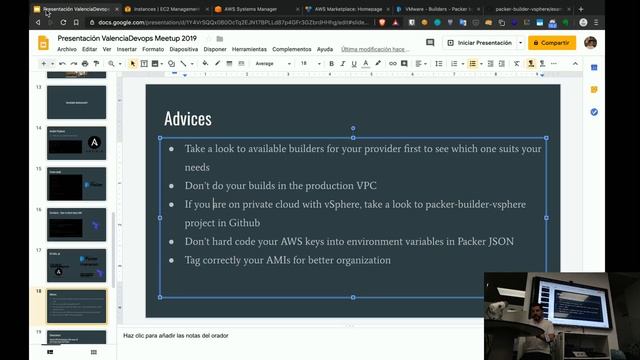The width and height of the screenshot is (640, 360).
Task: Click the border dash icon
Action: point(241,64)
